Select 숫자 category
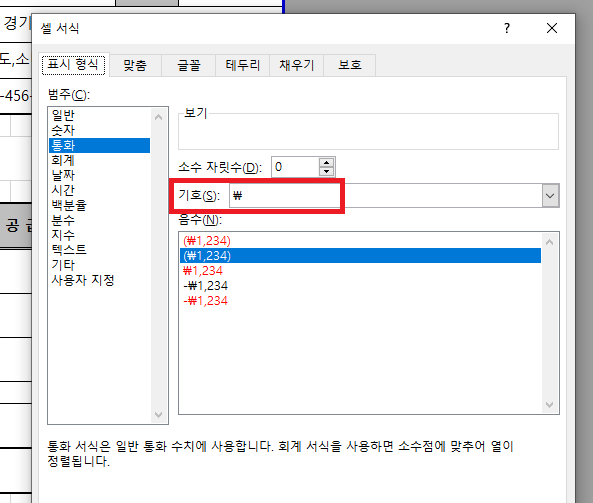 tap(100, 130)
